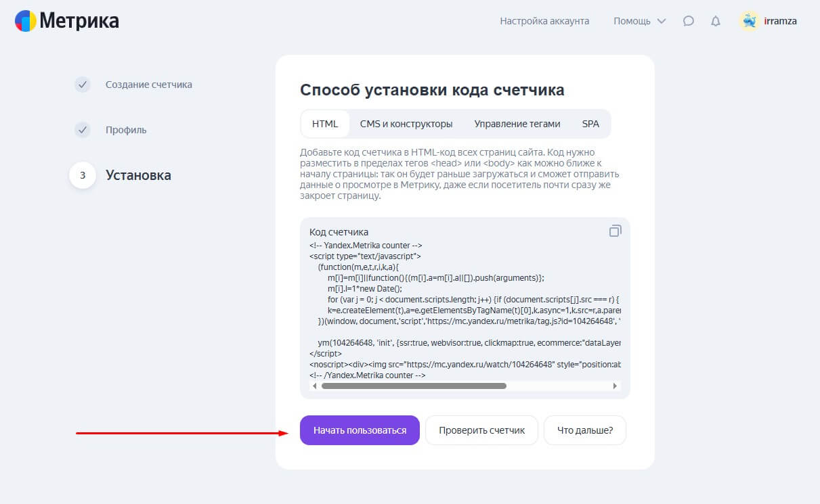Expand the Помощь dropdown menu
The height and width of the screenshot is (504, 820).
pyautogui.click(x=639, y=21)
